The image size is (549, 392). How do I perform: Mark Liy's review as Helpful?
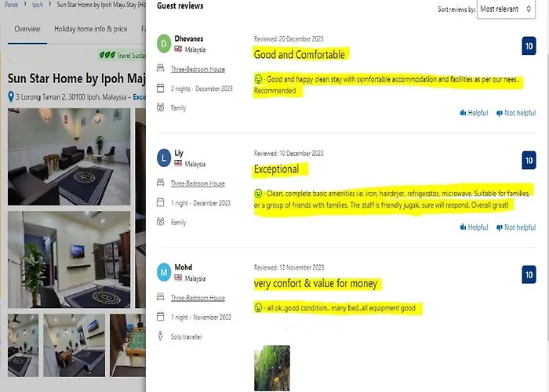474,227
